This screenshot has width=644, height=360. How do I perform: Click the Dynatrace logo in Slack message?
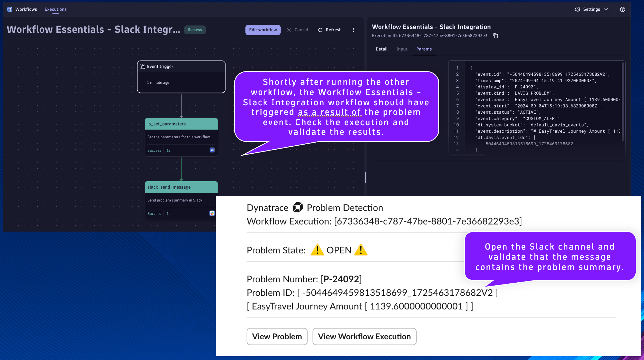298,207
